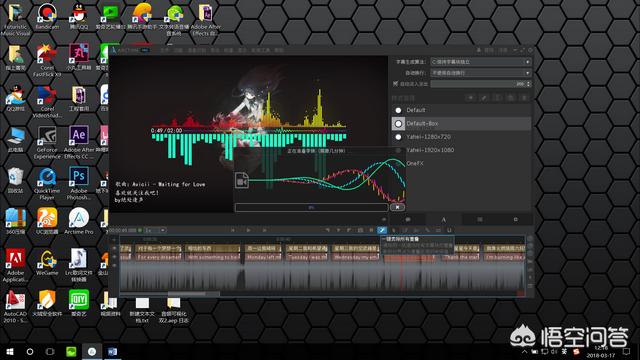Click the play button above the timeline
640x360 pixels.
pos(248,230)
